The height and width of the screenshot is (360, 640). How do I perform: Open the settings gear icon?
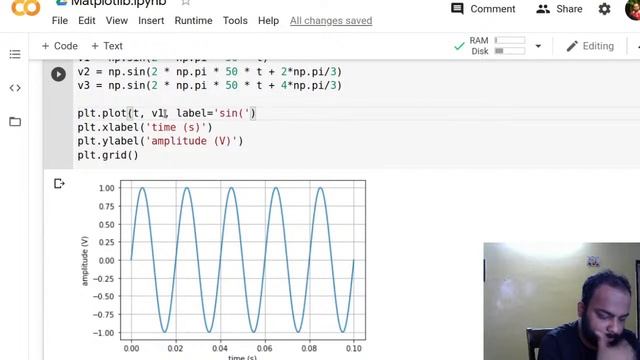click(x=604, y=9)
